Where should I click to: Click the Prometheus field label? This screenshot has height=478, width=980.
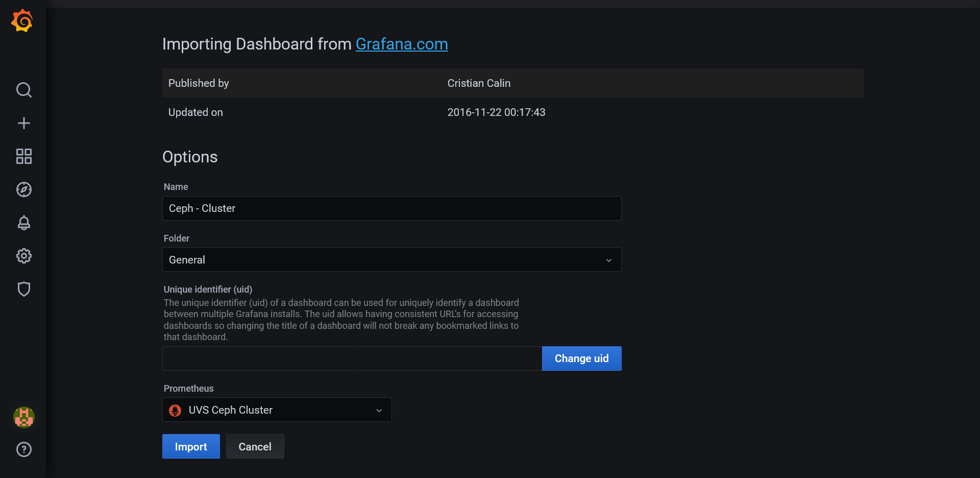coord(188,389)
